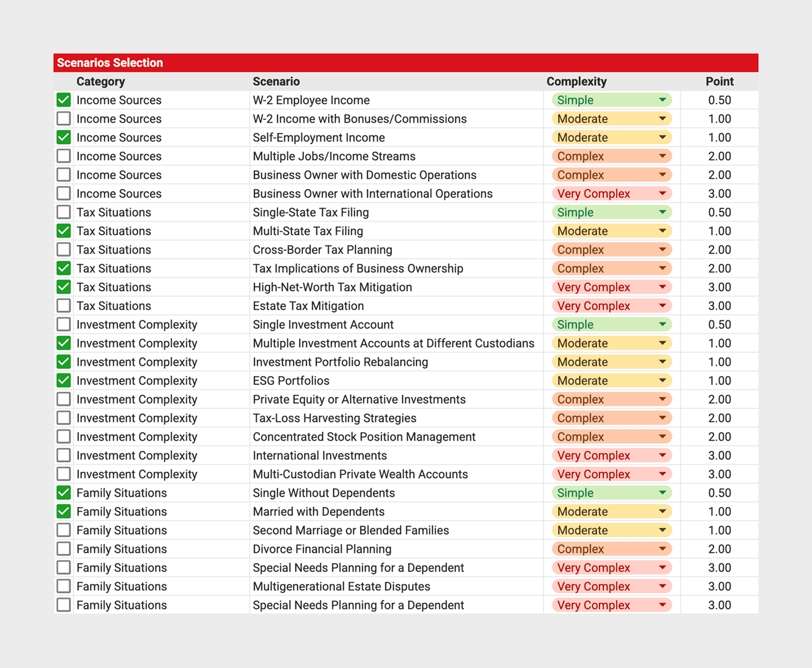Tick Concentrated Stock Position Management checkbox
This screenshot has width=812, height=668.
[64, 437]
